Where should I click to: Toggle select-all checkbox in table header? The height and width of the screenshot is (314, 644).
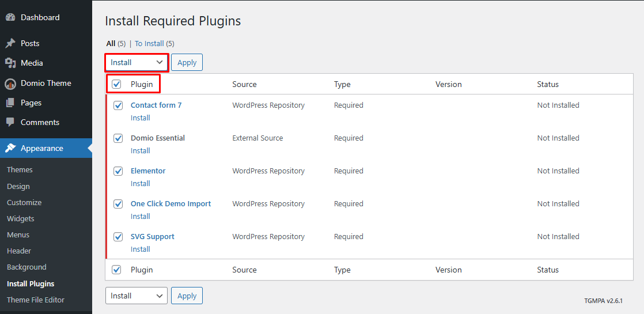116,84
